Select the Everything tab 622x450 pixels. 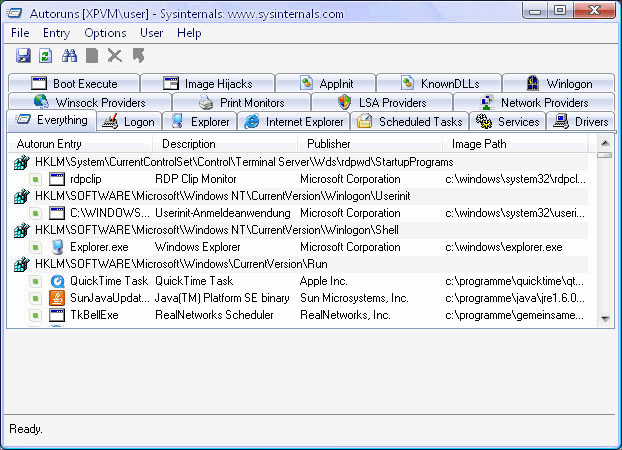tap(52, 120)
